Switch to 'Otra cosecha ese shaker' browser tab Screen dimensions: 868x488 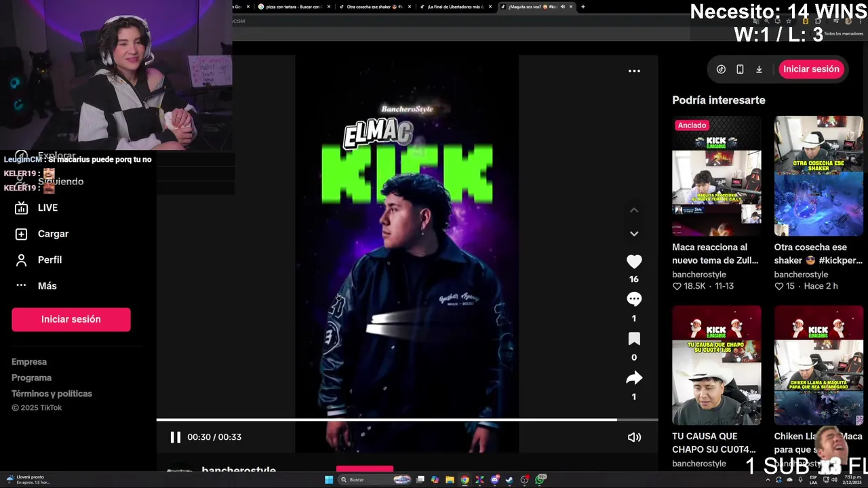[374, 7]
